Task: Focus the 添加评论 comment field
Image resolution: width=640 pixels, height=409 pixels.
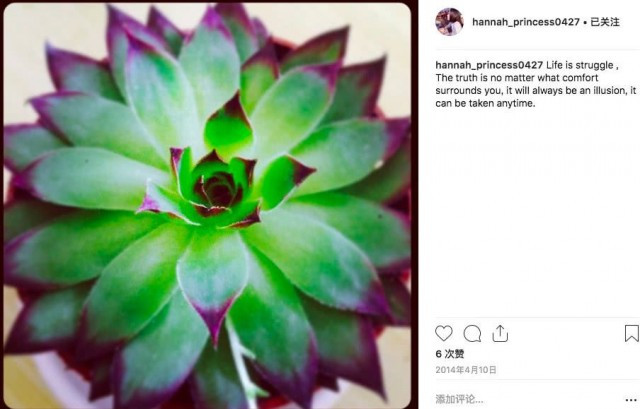Action: [527, 399]
